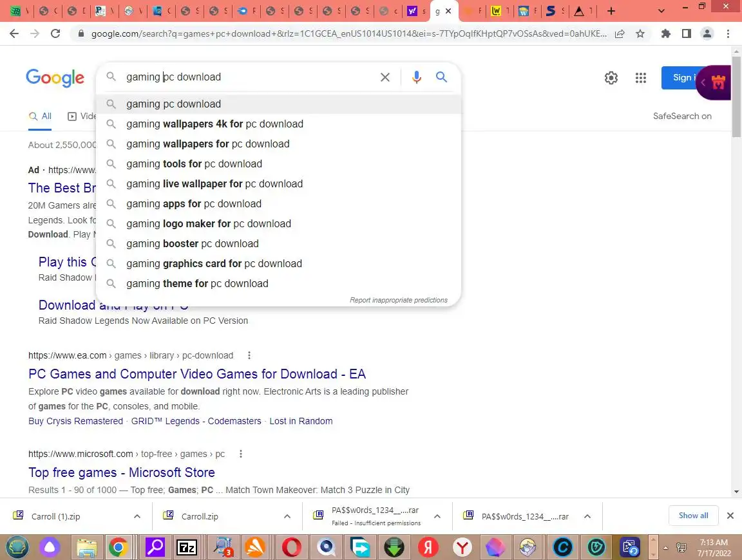Bookmark this page with star icon
This screenshot has width=742, height=560.
(x=640, y=33)
